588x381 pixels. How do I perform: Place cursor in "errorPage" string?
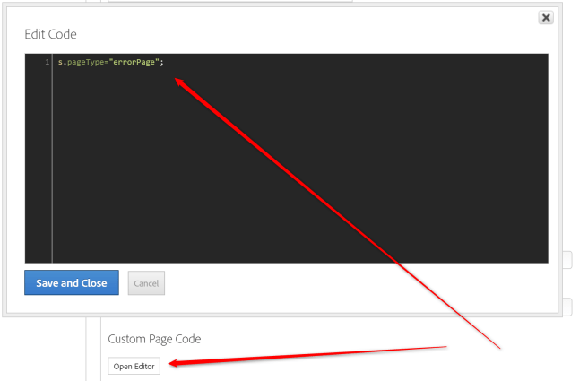point(134,63)
